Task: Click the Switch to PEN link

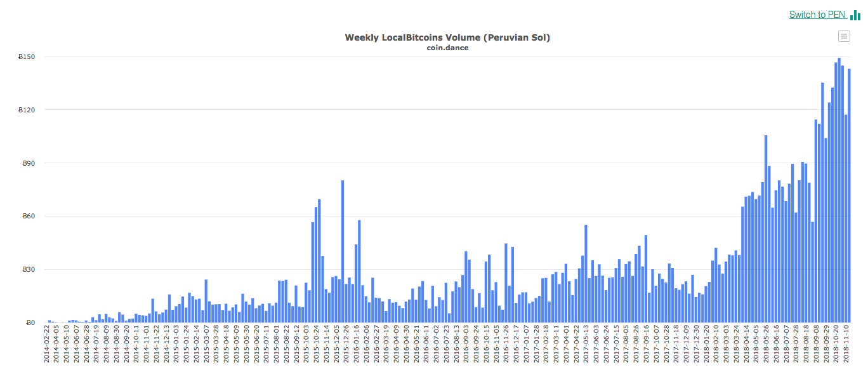Action: 817,15
